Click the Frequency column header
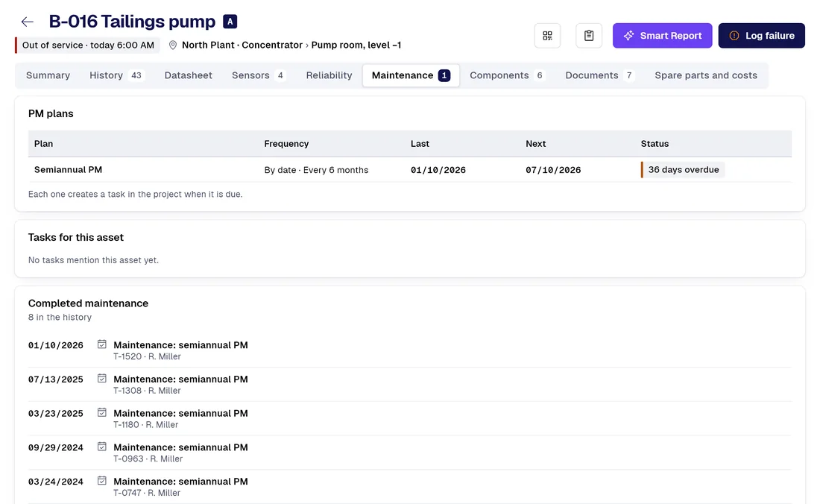 [x=286, y=144]
